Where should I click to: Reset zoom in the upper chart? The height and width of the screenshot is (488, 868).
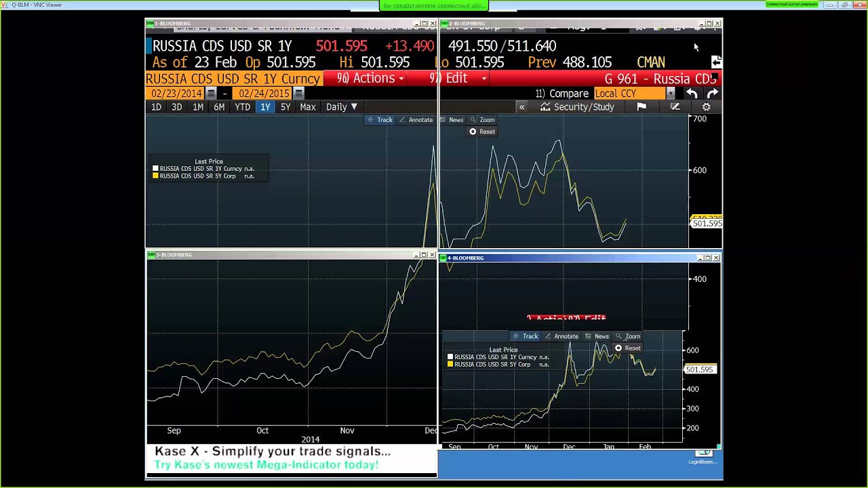[483, 131]
